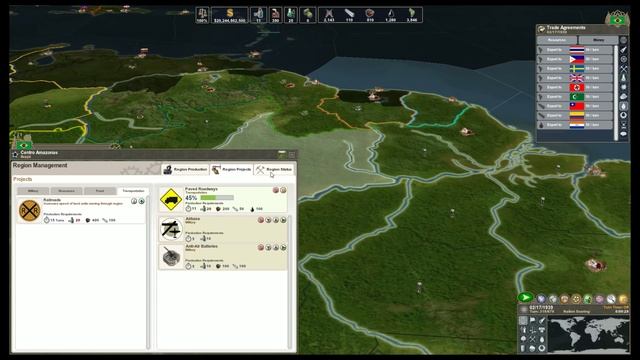The width and height of the screenshot is (640, 360).
Task: Click the crossed swords icon in right sidebar
Action: 624,69
